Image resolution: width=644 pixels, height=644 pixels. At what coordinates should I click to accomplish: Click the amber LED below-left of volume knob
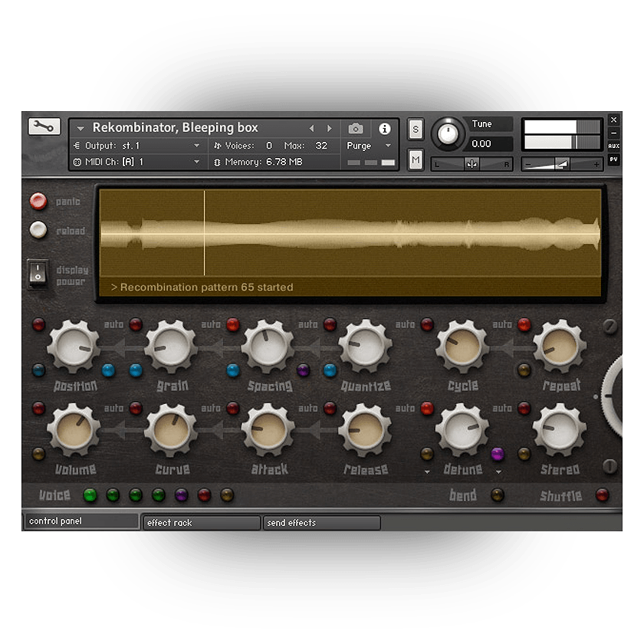pyautogui.click(x=38, y=454)
